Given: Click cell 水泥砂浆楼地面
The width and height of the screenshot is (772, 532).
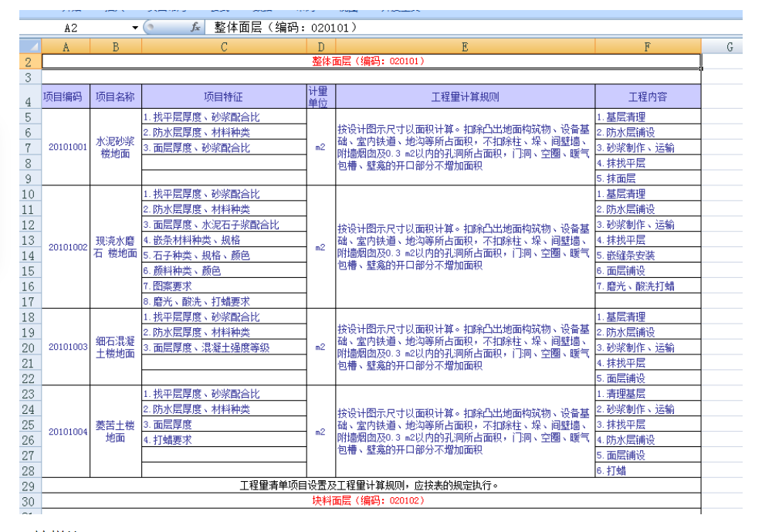Looking at the screenshot, I should pyautogui.click(x=116, y=147).
